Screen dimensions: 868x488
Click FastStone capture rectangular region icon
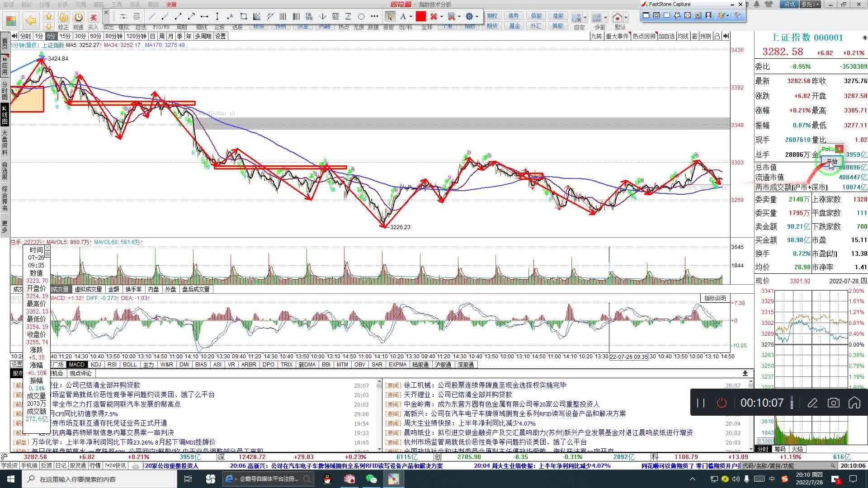(667, 15)
